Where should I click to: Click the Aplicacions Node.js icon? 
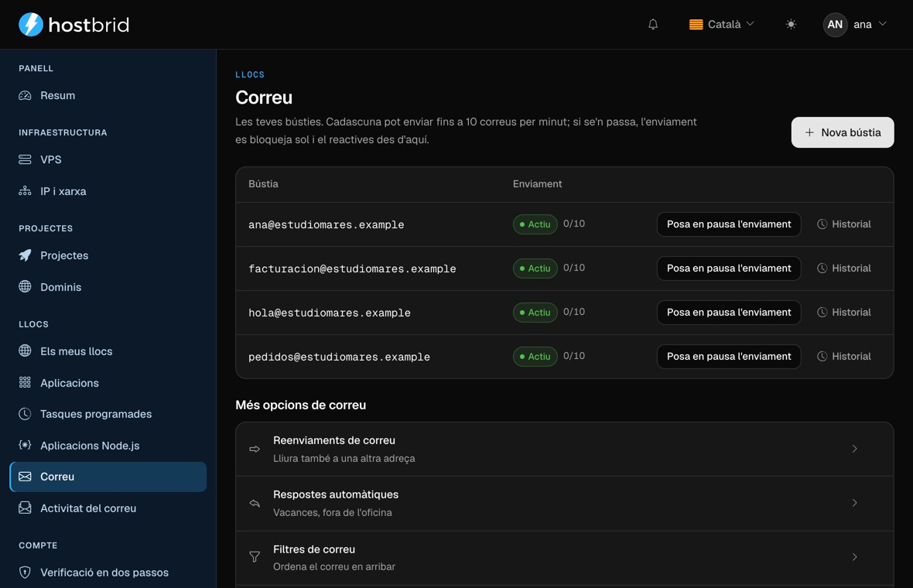click(x=25, y=446)
